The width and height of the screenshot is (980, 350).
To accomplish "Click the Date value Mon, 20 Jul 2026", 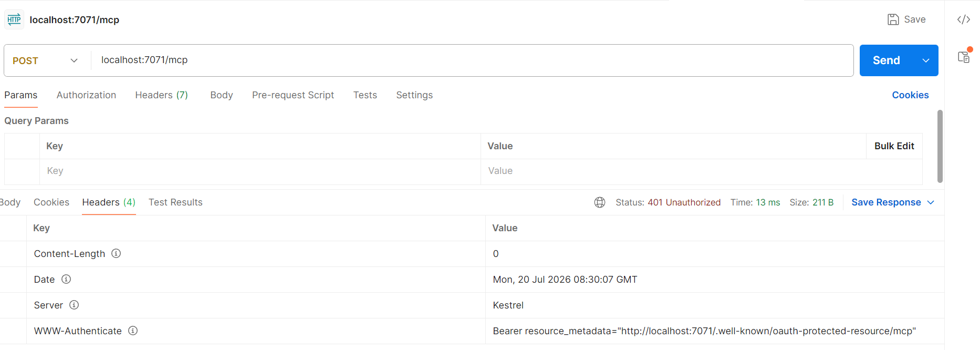I will (x=565, y=280).
